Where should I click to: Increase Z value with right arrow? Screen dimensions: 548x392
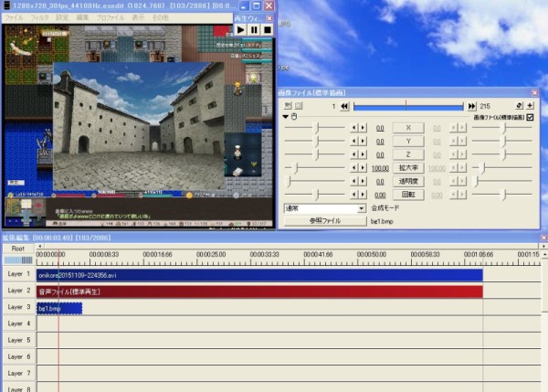363,154
